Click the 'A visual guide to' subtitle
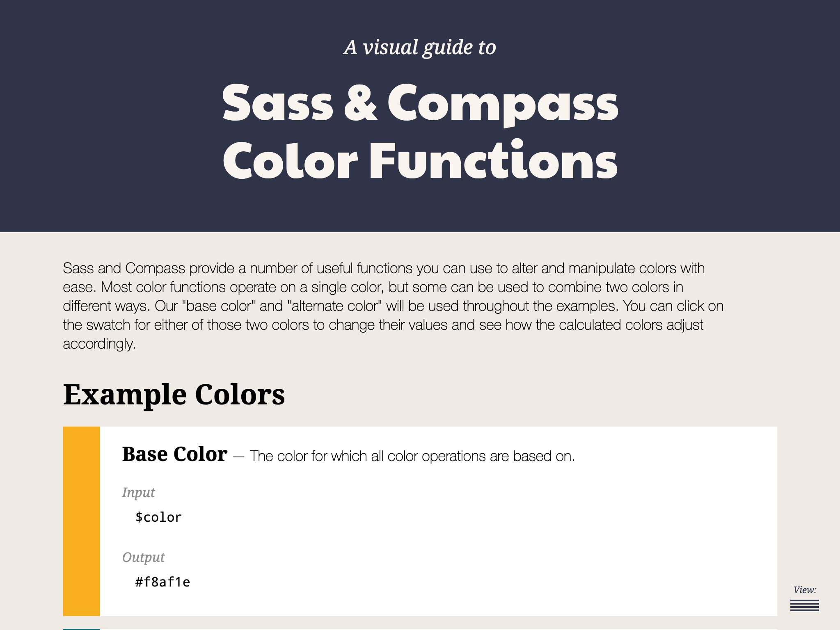Image resolution: width=840 pixels, height=630 pixels. pyautogui.click(x=420, y=48)
